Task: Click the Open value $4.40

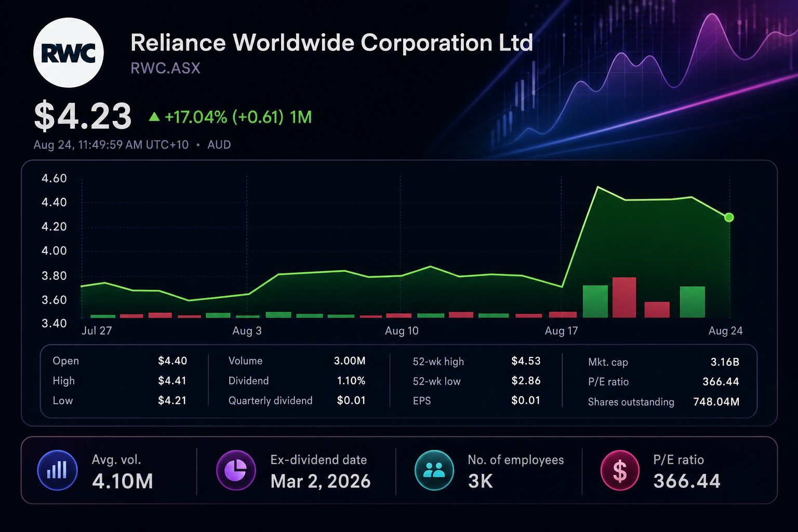Action: pyautogui.click(x=172, y=361)
